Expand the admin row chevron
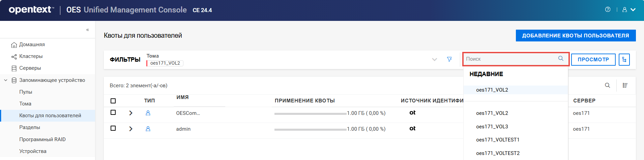Screen dimensions: 644x160 131,129
